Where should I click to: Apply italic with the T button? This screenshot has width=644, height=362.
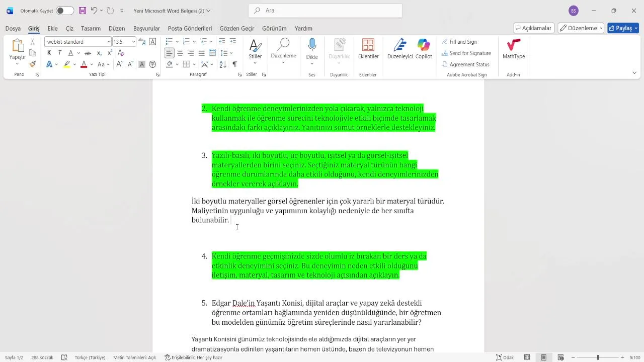tap(59, 53)
